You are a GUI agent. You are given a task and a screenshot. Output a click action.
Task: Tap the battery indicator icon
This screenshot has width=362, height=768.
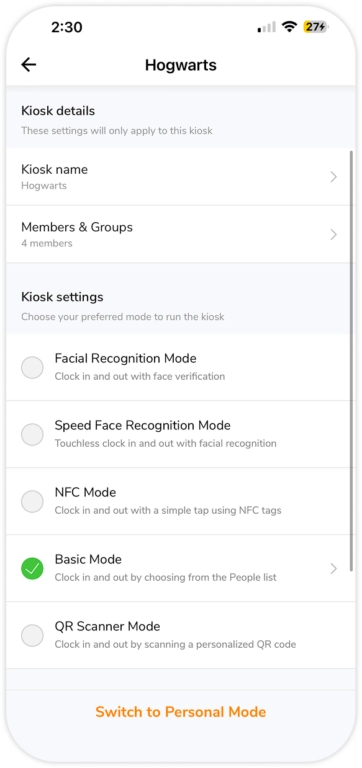[315, 27]
